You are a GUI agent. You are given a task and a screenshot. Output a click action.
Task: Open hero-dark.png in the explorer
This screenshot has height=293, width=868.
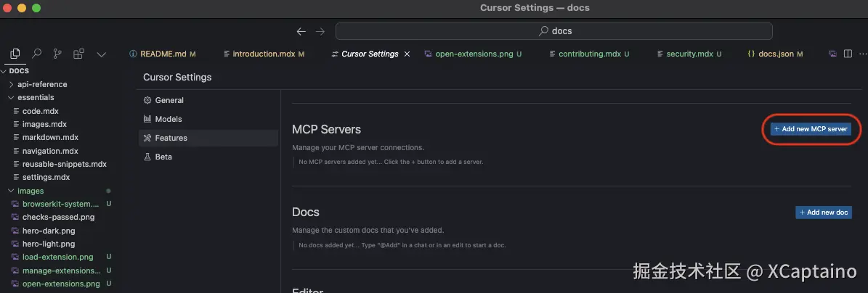pyautogui.click(x=49, y=231)
